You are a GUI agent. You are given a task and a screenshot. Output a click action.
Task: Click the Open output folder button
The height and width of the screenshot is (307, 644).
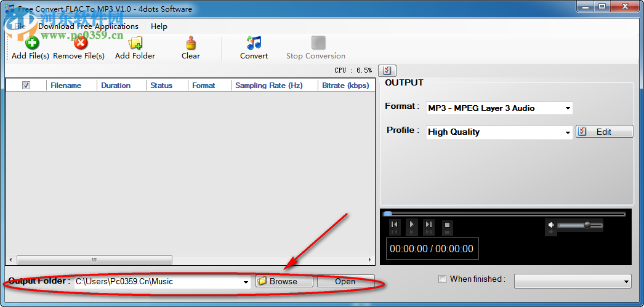point(346,281)
